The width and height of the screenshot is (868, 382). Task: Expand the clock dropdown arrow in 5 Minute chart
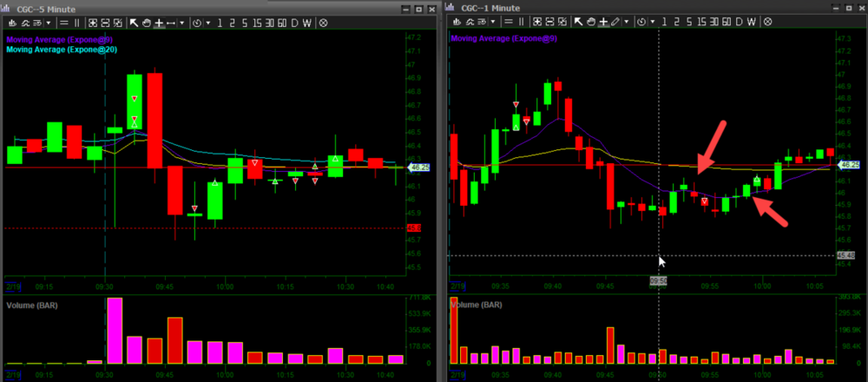pos(208,22)
